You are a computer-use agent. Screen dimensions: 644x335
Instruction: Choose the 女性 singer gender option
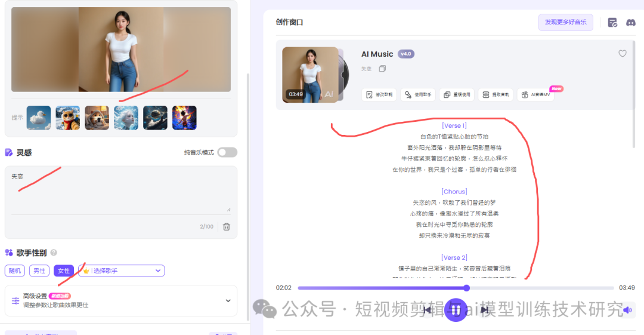[64, 271]
